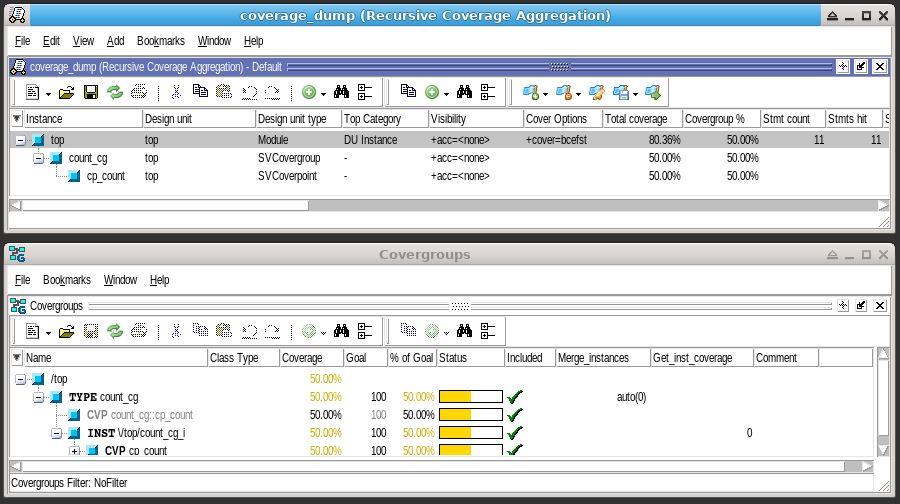Click the Paste icon in coverage_dump toolbar
This screenshot has height=504, width=900.
click(224, 91)
